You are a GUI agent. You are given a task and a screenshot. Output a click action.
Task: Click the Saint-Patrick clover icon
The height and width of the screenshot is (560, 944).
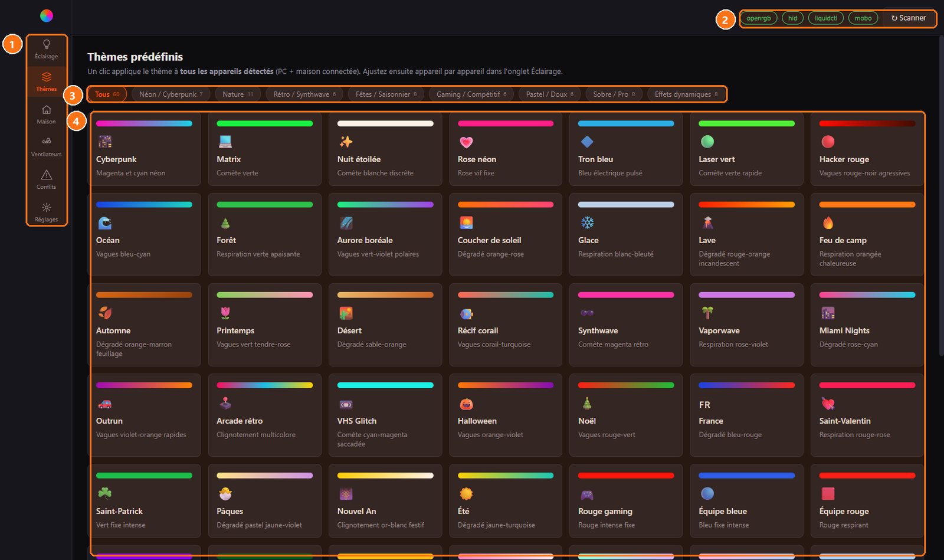(105, 493)
